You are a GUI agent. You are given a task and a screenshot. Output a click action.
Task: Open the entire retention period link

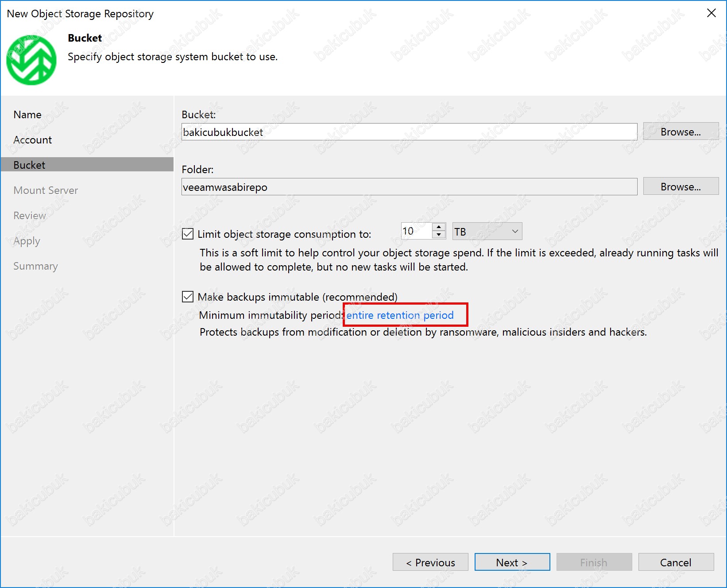tap(400, 315)
